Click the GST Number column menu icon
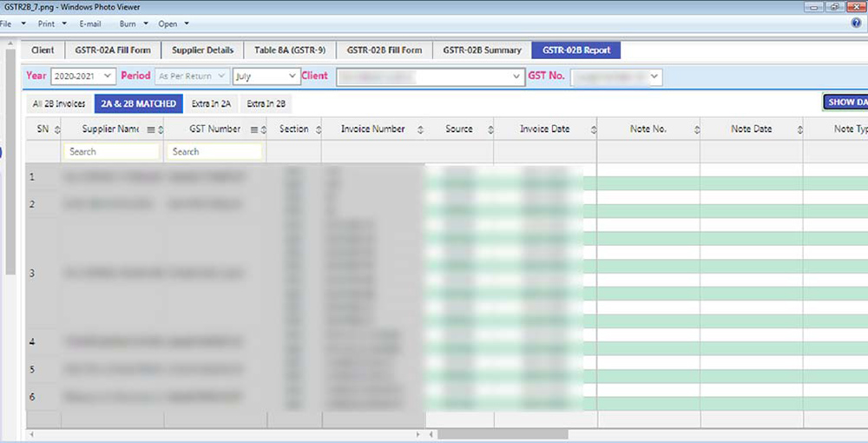This screenshot has width=868, height=443. click(x=253, y=129)
